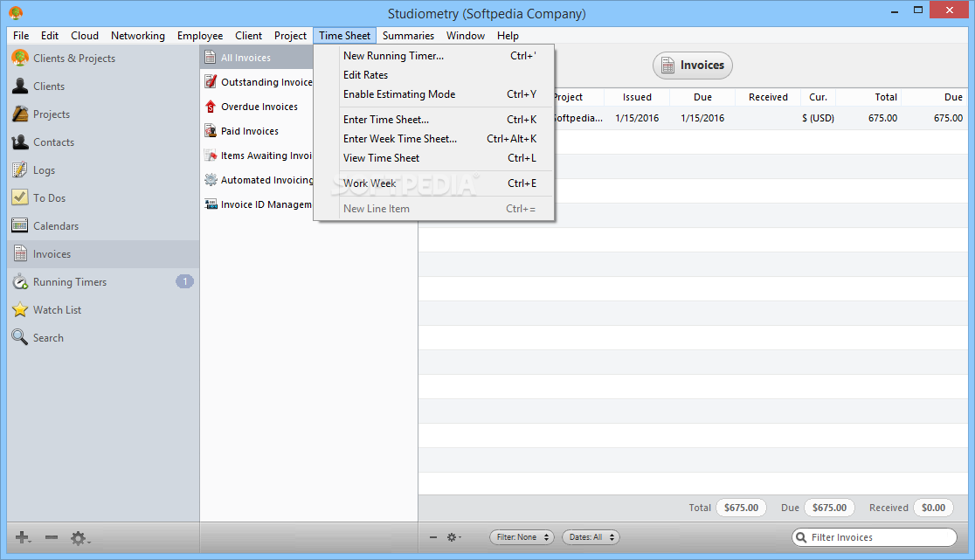Click the plus add button in sidebar footer
The width and height of the screenshot is (975, 560).
23,537
